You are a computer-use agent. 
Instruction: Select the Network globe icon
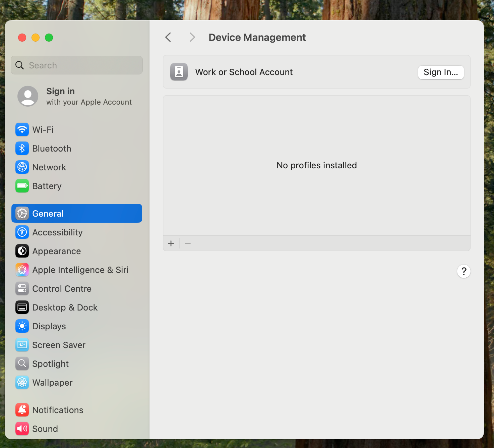[22, 167]
